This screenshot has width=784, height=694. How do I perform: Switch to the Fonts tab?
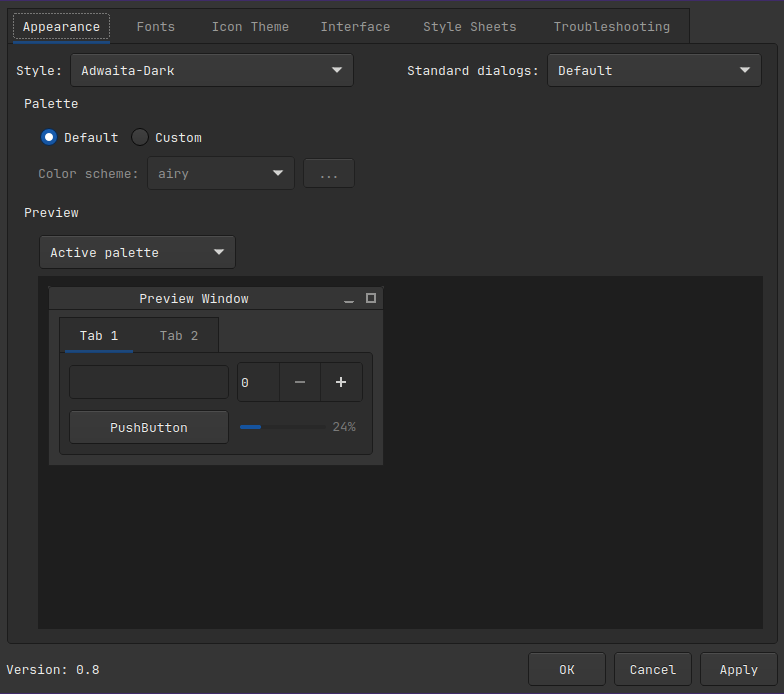[x=156, y=27]
